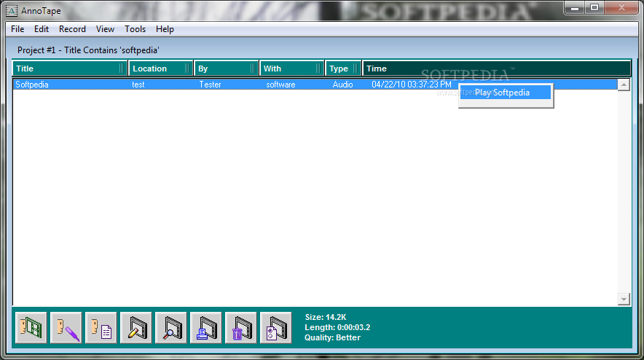The width and height of the screenshot is (644, 360).
Task: Open the Record menu
Action: click(72, 29)
